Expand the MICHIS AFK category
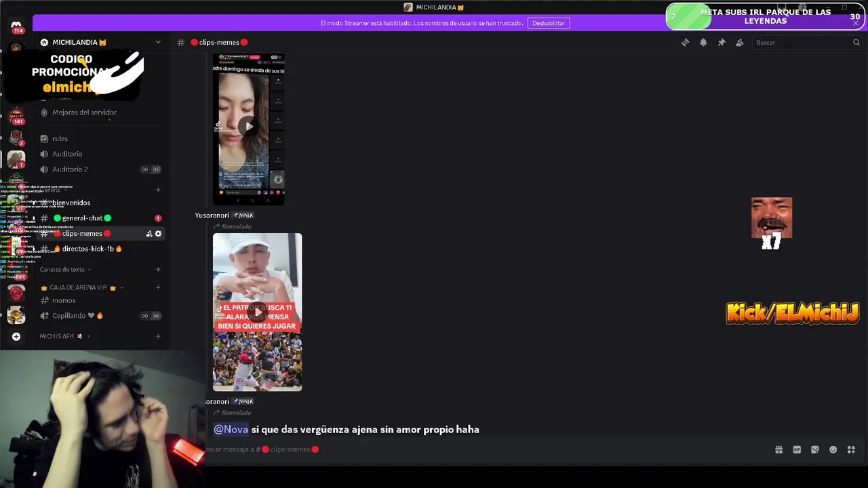The image size is (868, 488). [64, 336]
